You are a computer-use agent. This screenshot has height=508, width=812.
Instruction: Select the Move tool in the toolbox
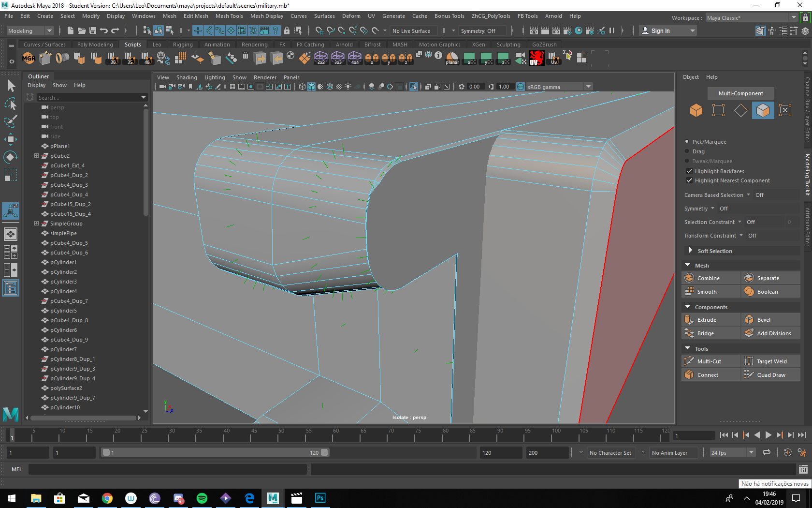click(11, 139)
